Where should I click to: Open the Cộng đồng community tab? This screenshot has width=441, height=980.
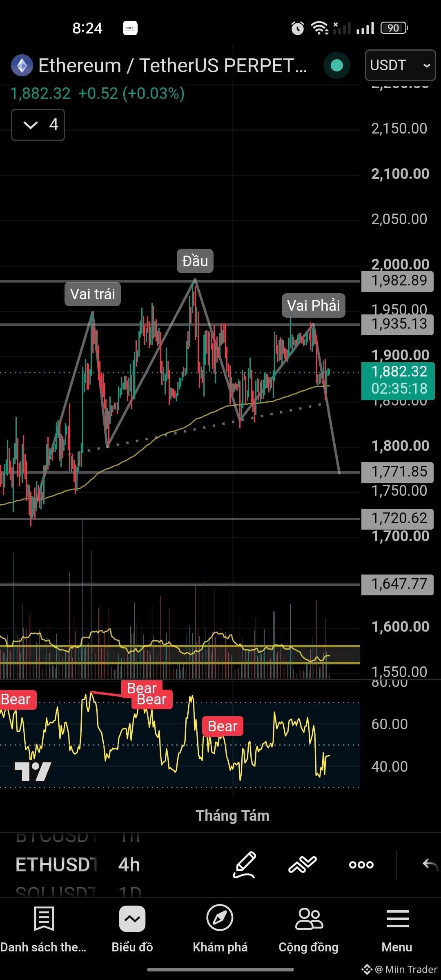[309, 929]
